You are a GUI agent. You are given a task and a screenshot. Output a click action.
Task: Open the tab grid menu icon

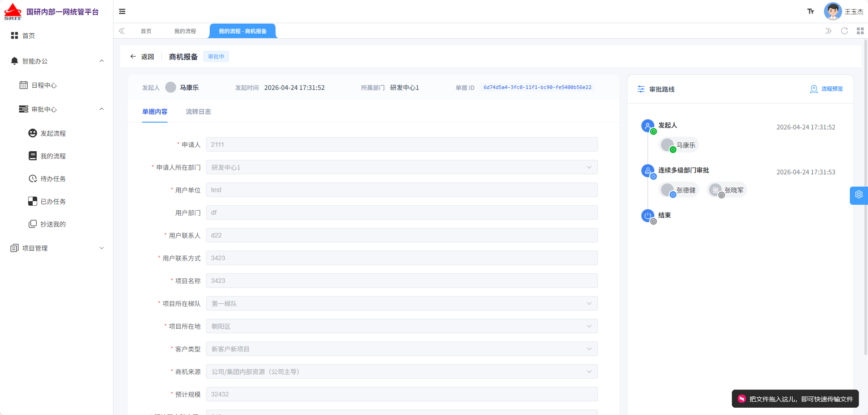coord(860,31)
